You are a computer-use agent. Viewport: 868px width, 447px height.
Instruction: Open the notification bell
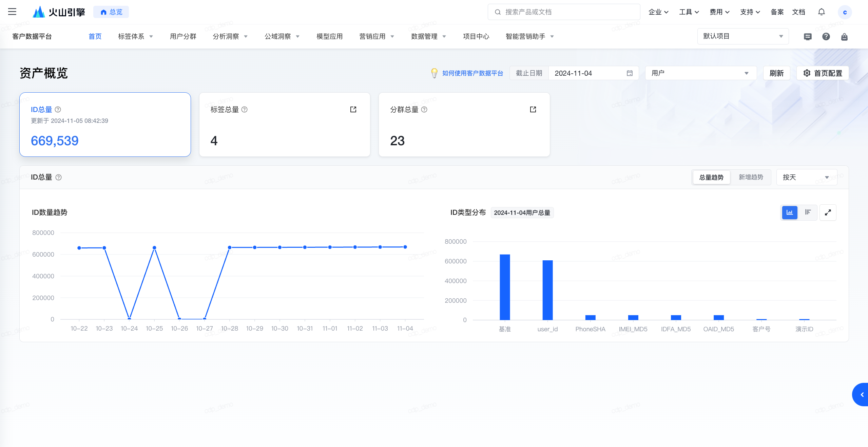click(821, 12)
